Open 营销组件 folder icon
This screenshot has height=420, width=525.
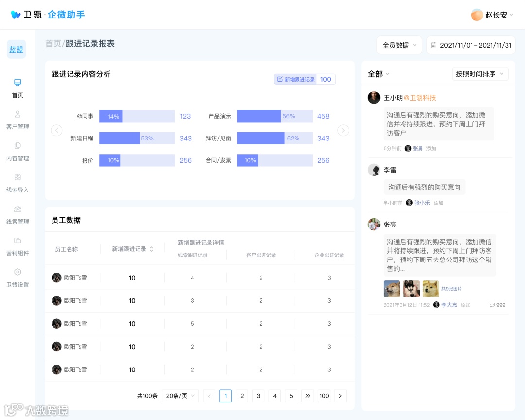[17, 241]
